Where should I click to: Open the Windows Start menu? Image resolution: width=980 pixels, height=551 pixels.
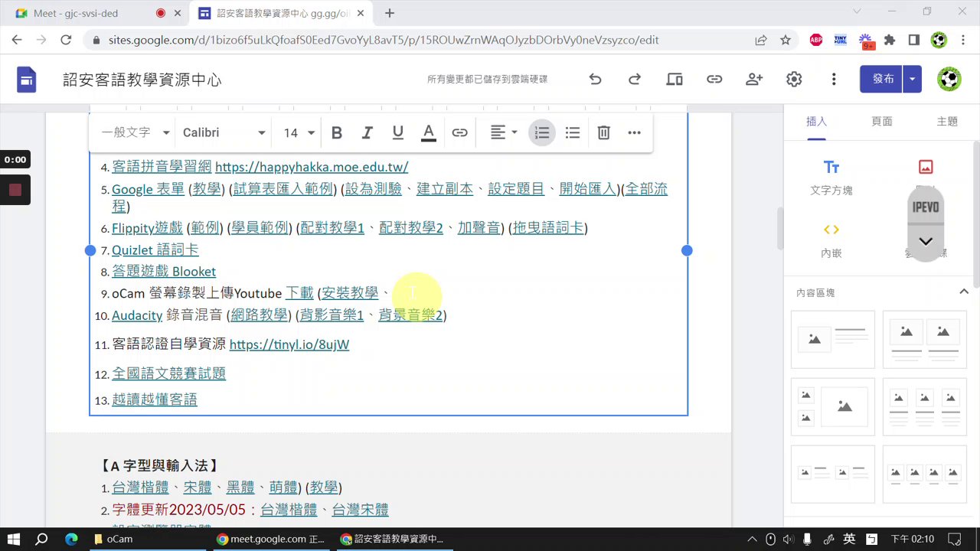pos(13,539)
